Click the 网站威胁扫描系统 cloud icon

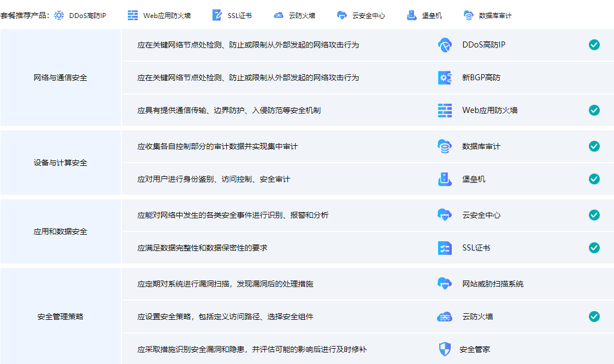[445, 284]
